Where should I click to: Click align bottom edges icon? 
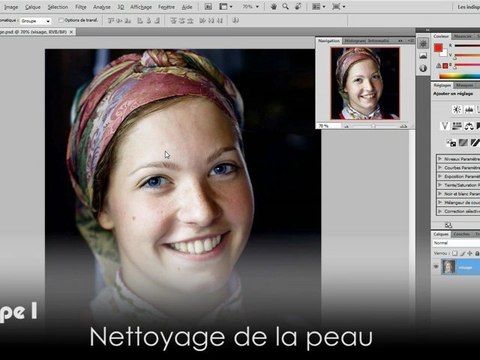[x=128, y=21]
